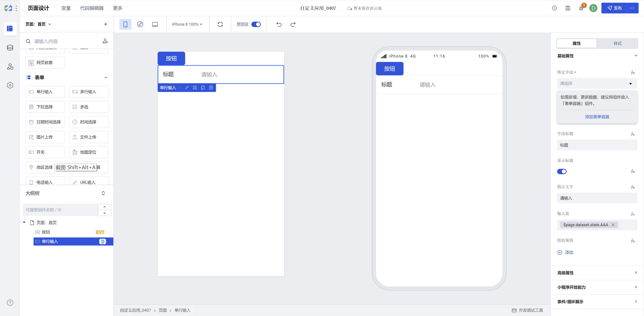Screen dimensions: 644x316
Task: Click the 提示文字 input containing 请输入
Action: tap(597, 198)
